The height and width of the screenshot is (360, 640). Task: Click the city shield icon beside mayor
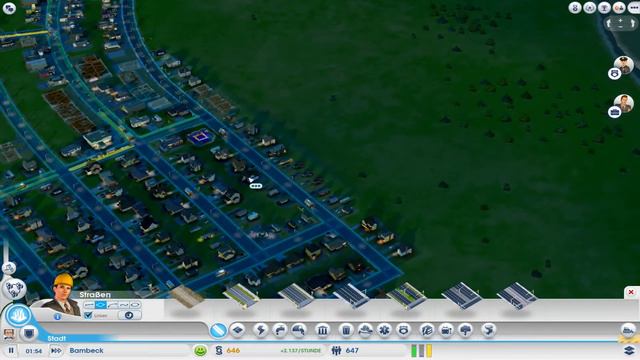29,333
